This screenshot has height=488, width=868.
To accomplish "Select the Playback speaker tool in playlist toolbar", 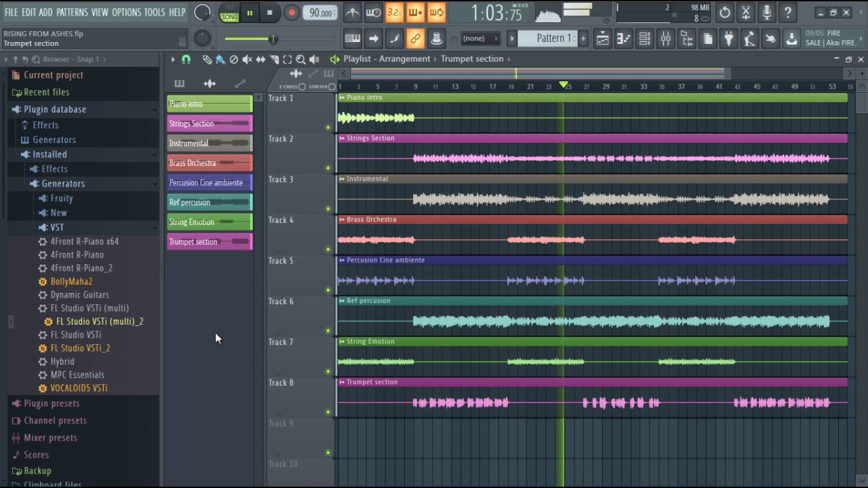I will click(x=314, y=60).
